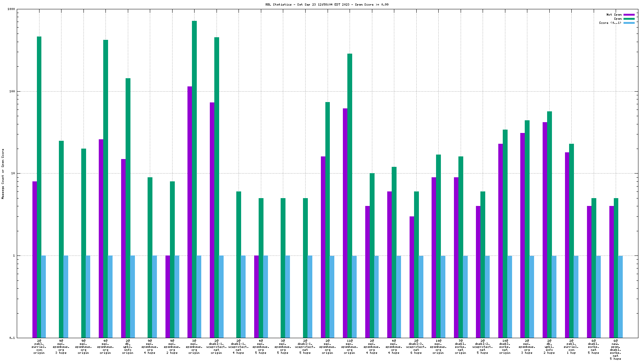Screen dimensions: 644x362
Task: Click the 1000 tick on the y-axis
Action: pos(11,9)
